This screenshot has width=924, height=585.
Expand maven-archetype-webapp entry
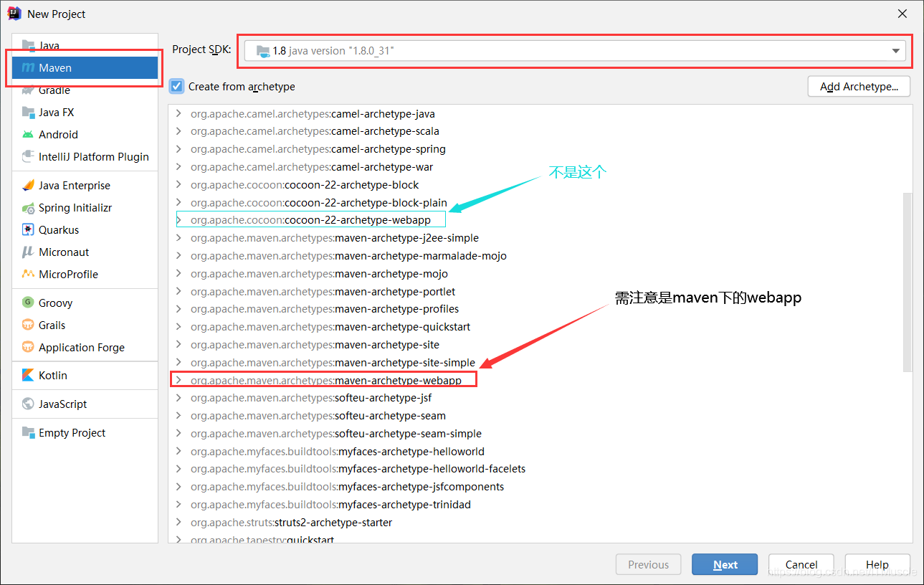[178, 380]
